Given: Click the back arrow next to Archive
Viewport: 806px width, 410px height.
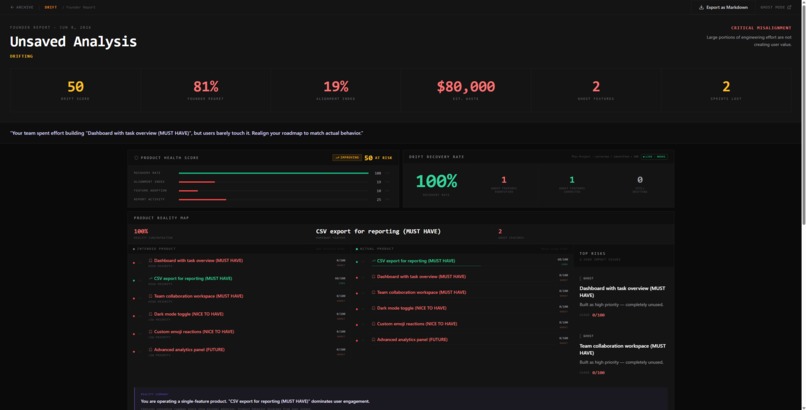Looking at the screenshot, I should point(12,7).
